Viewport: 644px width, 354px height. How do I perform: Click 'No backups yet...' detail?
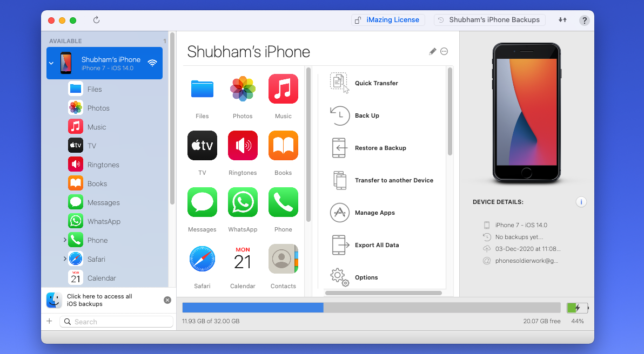coord(519,237)
